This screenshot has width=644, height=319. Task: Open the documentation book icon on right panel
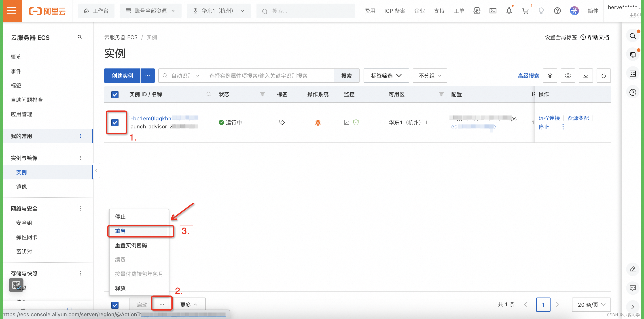point(633,55)
